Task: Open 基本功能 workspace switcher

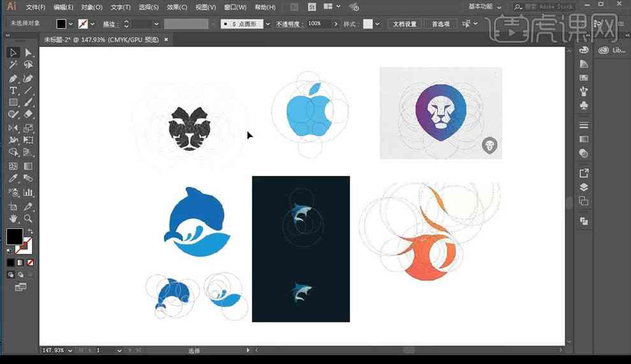Action: (484, 7)
